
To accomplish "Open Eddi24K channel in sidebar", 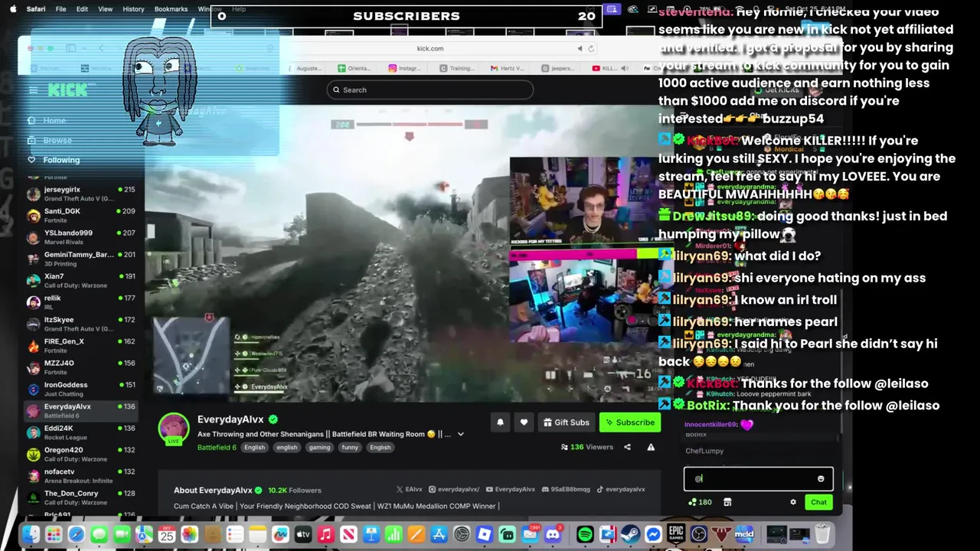I will click(x=80, y=432).
